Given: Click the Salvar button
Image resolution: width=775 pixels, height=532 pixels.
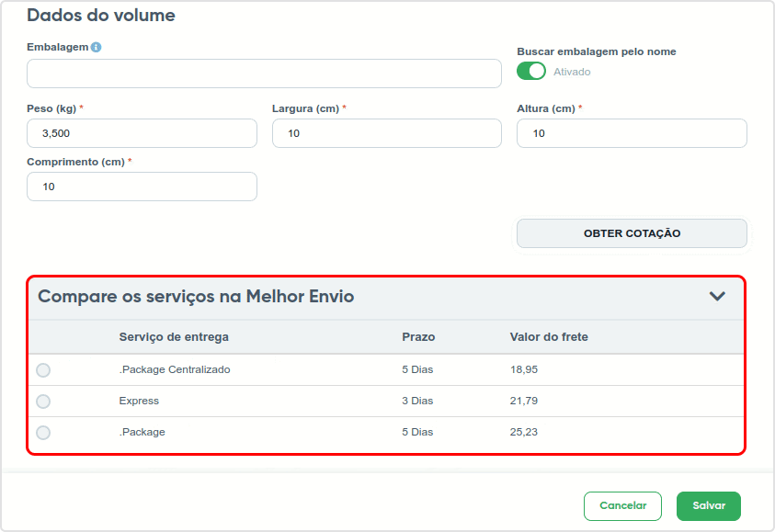Looking at the screenshot, I should tap(709, 506).
